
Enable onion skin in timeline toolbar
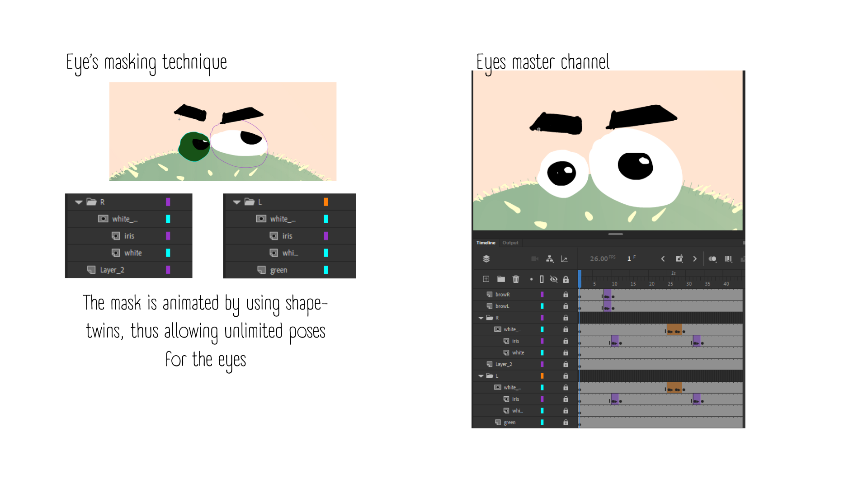point(712,259)
